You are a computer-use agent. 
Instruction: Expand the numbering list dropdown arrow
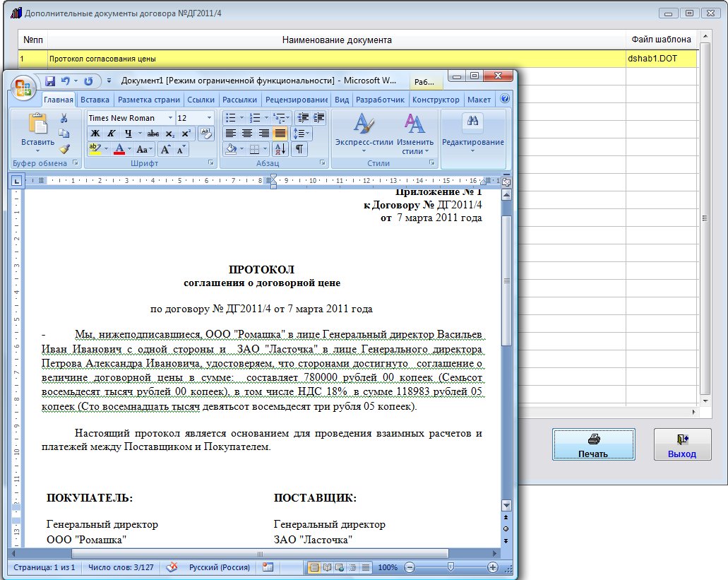(x=266, y=118)
